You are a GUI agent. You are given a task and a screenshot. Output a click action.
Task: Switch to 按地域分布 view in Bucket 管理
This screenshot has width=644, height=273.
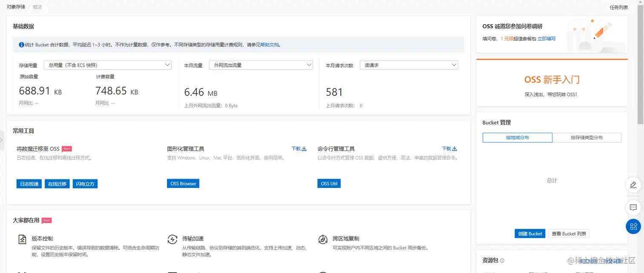(517, 137)
